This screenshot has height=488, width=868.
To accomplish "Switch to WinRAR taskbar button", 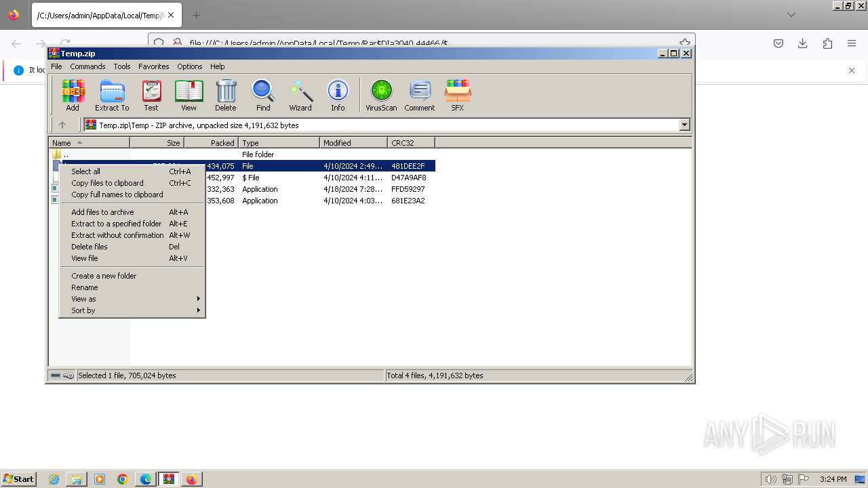I will coord(169,479).
